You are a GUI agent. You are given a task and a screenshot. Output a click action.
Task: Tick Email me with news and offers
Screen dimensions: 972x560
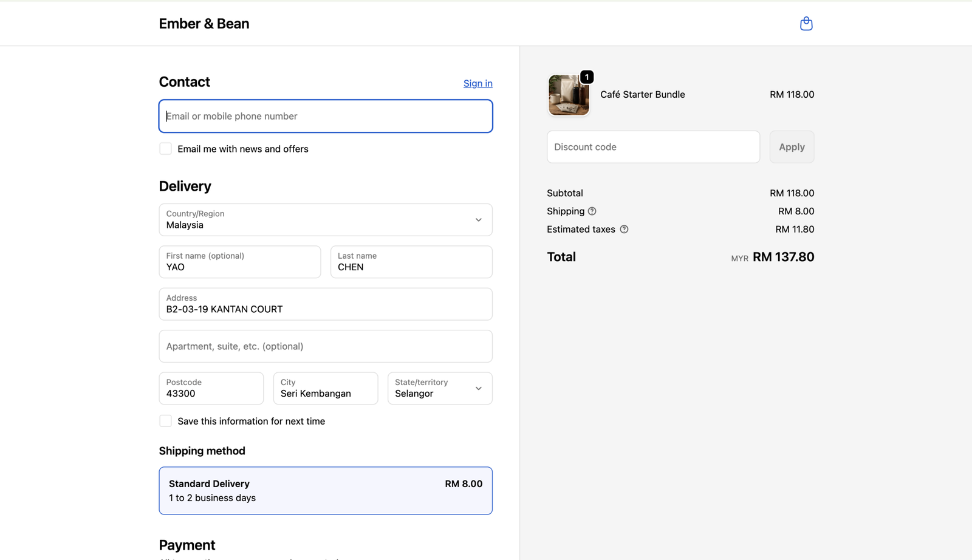coord(165,149)
